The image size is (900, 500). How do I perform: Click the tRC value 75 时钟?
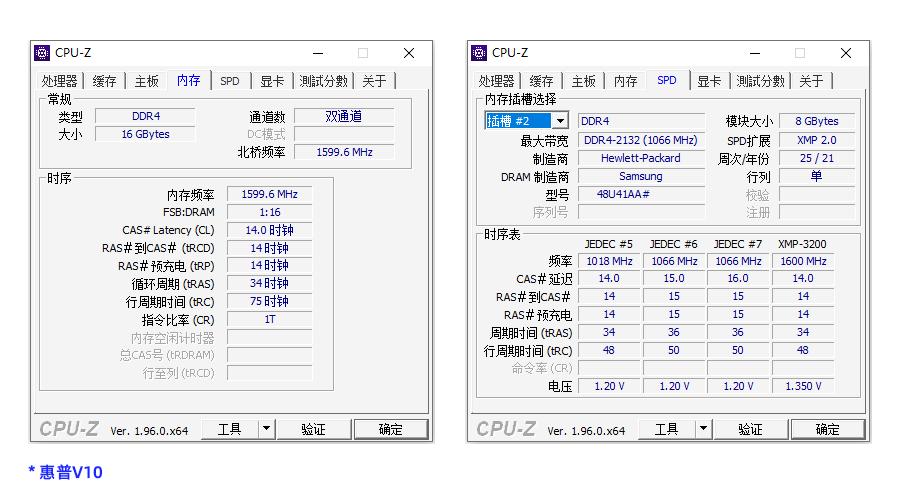[x=270, y=301]
